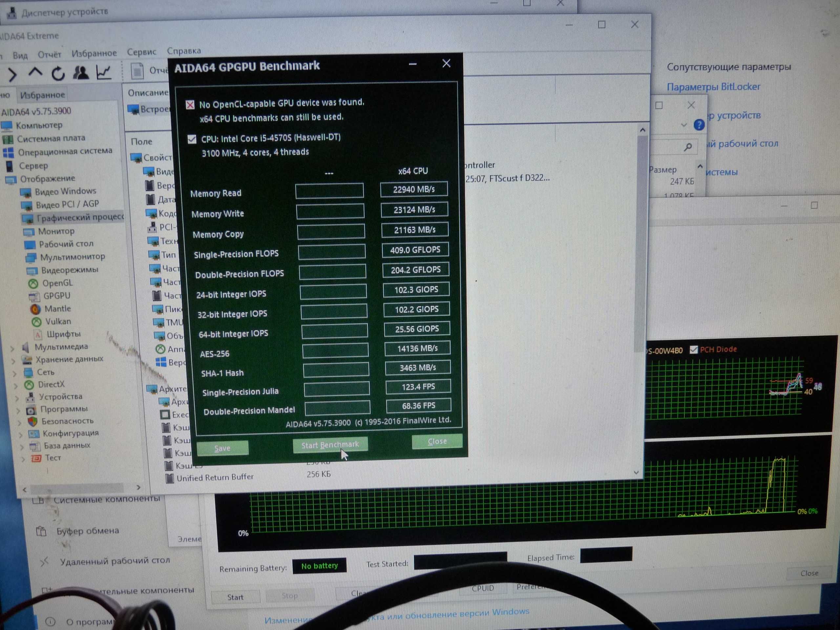Select Операционная система in the tree
The image size is (840, 630).
65,152
